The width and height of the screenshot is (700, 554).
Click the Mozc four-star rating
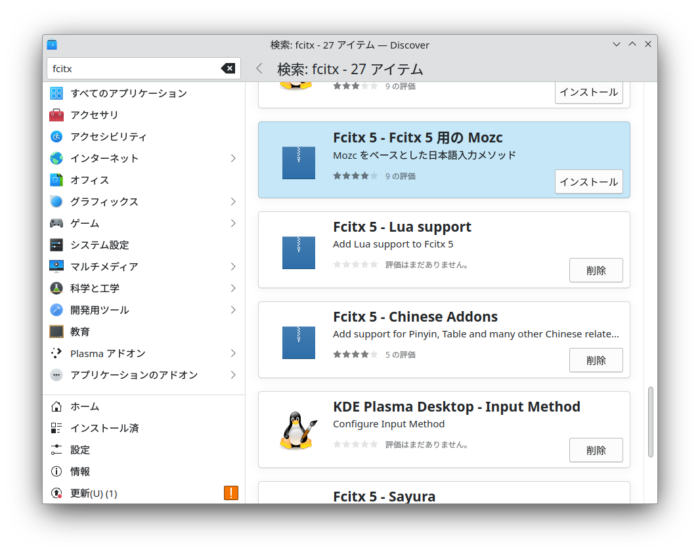pyautogui.click(x=355, y=176)
